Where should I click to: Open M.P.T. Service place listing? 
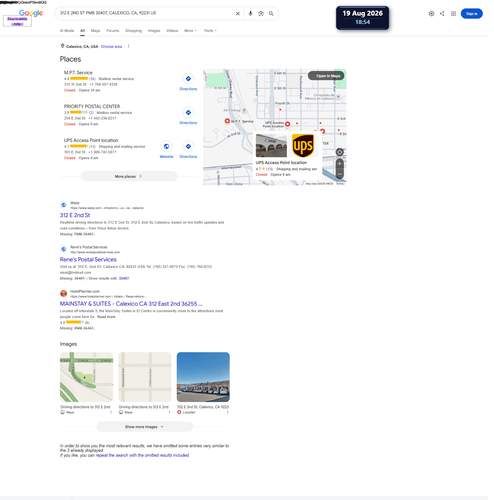[x=79, y=73]
